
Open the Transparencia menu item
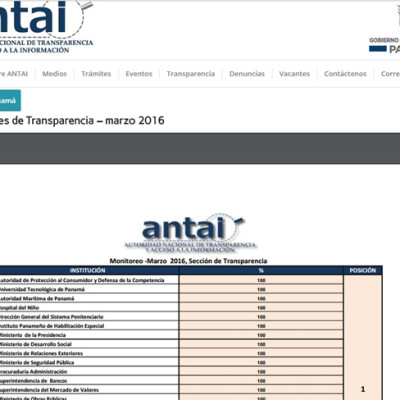click(x=191, y=74)
